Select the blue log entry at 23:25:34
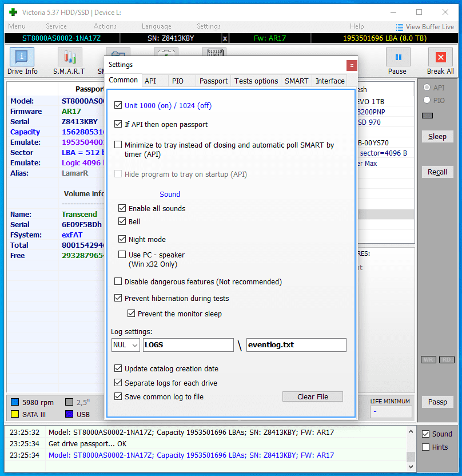Screen dimensions: 462x476 (191, 455)
